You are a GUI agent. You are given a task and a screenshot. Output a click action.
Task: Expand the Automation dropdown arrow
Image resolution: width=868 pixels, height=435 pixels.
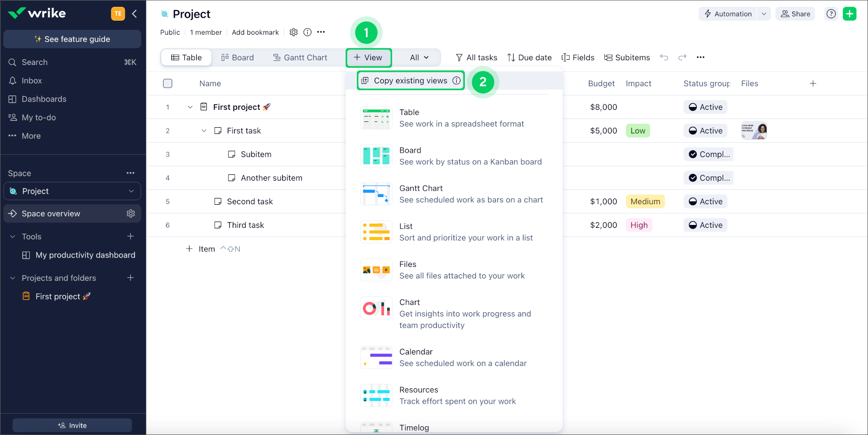[764, 14]
